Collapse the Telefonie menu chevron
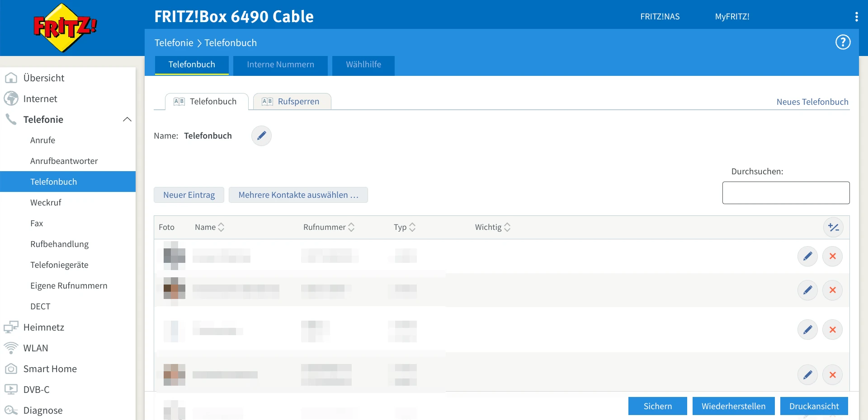 [x=127, y=119]
